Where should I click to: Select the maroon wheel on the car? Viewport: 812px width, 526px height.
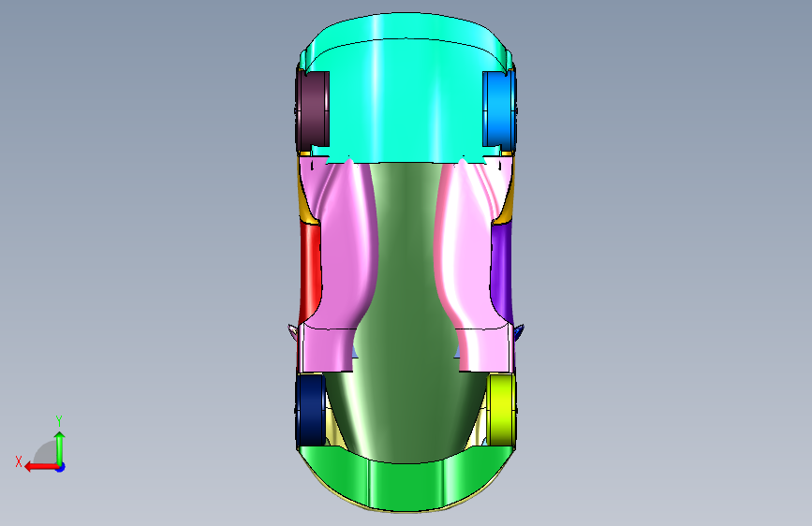(312, 110)
